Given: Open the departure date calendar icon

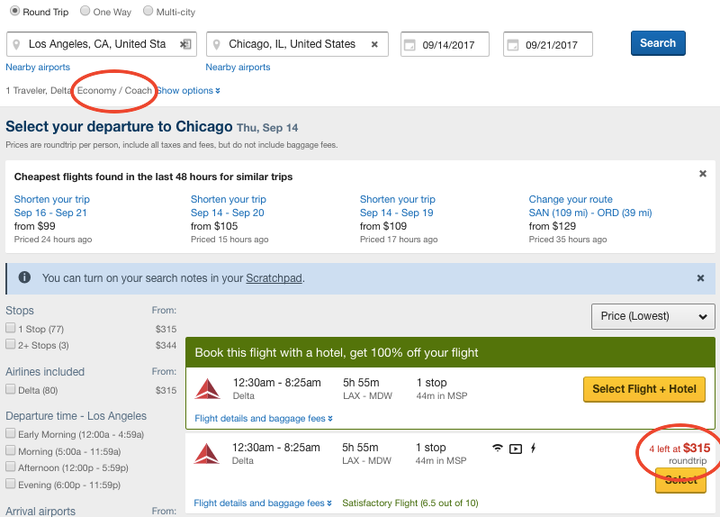Looking at the screenshot, I should click(409, 45).
